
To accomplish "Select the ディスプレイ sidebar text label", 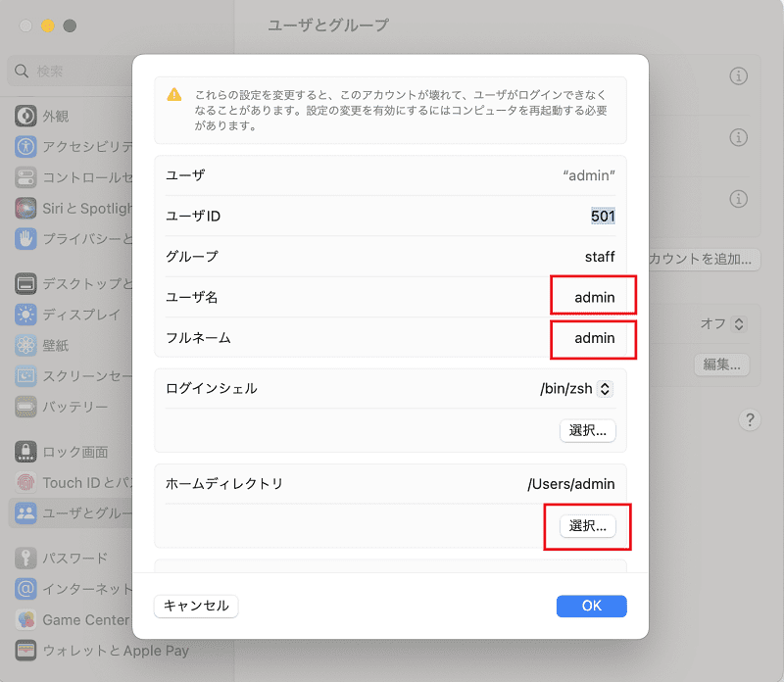I will tap(81, 315).
